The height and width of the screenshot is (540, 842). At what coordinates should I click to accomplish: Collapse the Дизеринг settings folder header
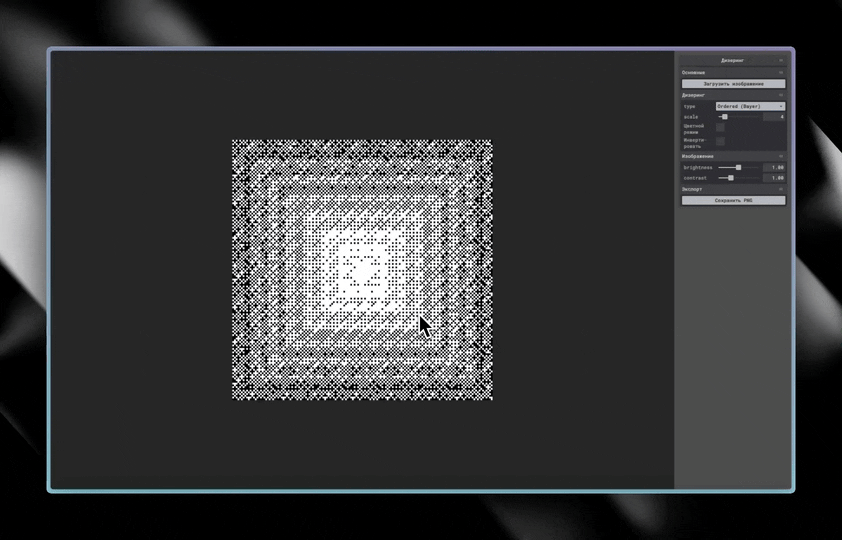coord(733,95)
